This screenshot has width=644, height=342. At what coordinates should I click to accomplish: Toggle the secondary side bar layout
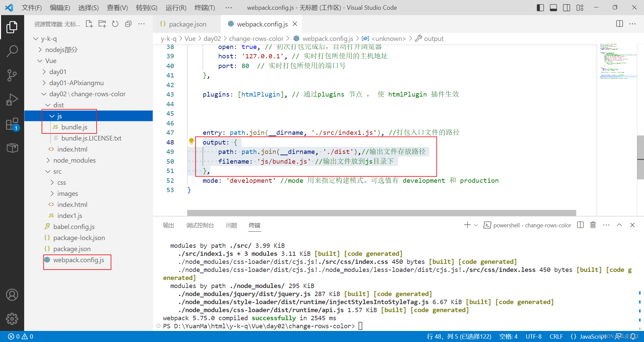[567, 7]
